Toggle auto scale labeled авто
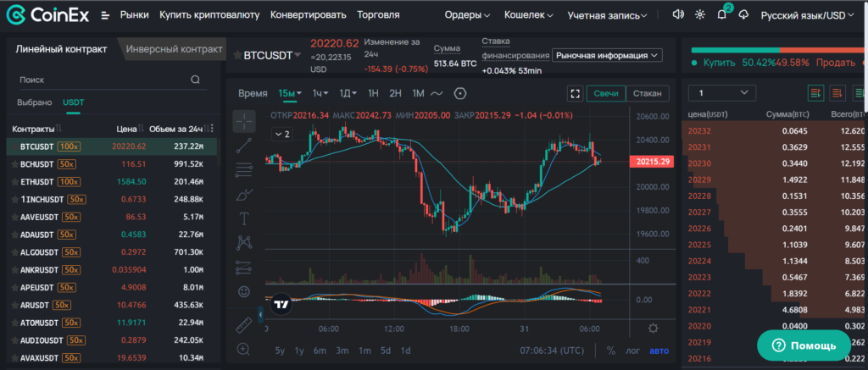Image resolution: width=868 pixels, height=370 pixels. click(x=659, y=350)
